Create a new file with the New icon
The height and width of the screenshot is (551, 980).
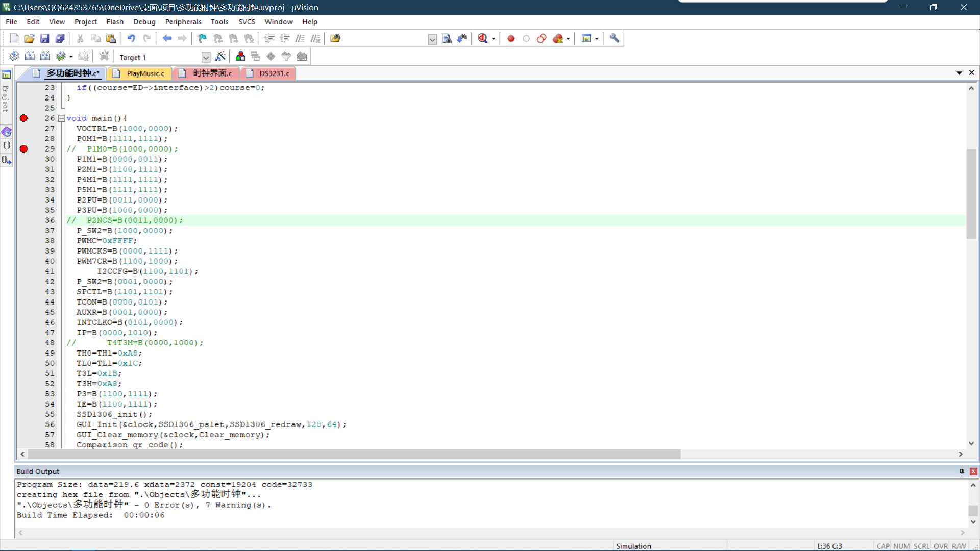click(14, 38)
